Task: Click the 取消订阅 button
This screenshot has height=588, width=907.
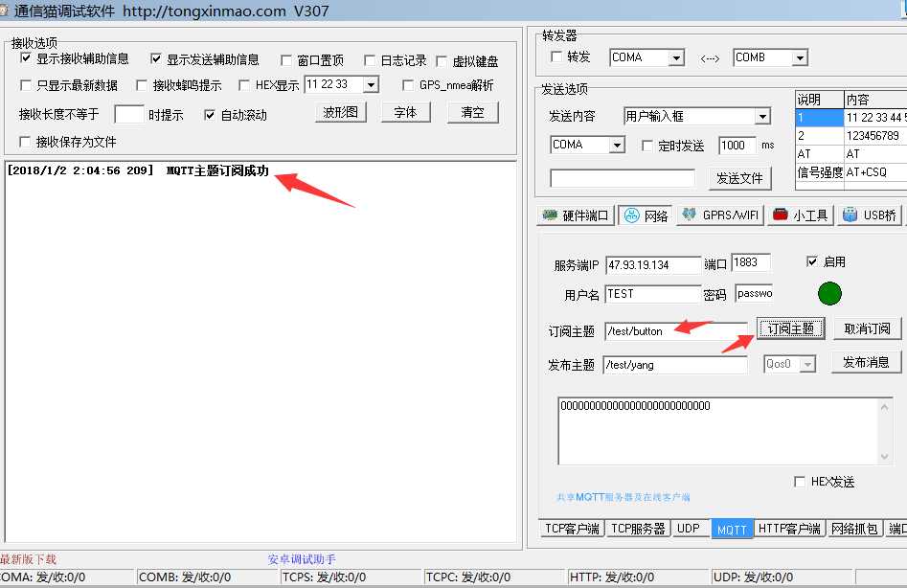Action: (867, 329)
